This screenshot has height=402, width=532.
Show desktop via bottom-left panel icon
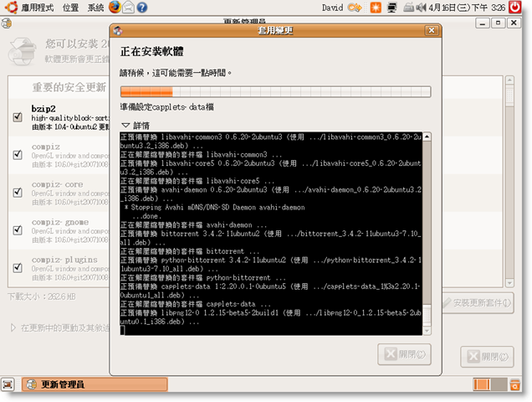pyautogui.click(x=8, y=384)
